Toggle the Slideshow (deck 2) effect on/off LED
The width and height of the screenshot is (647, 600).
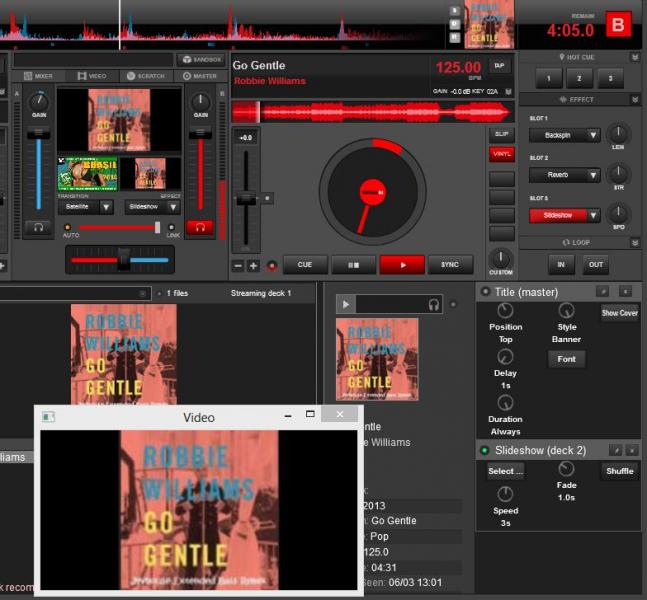pyautogui.click(x=485, y=451)
